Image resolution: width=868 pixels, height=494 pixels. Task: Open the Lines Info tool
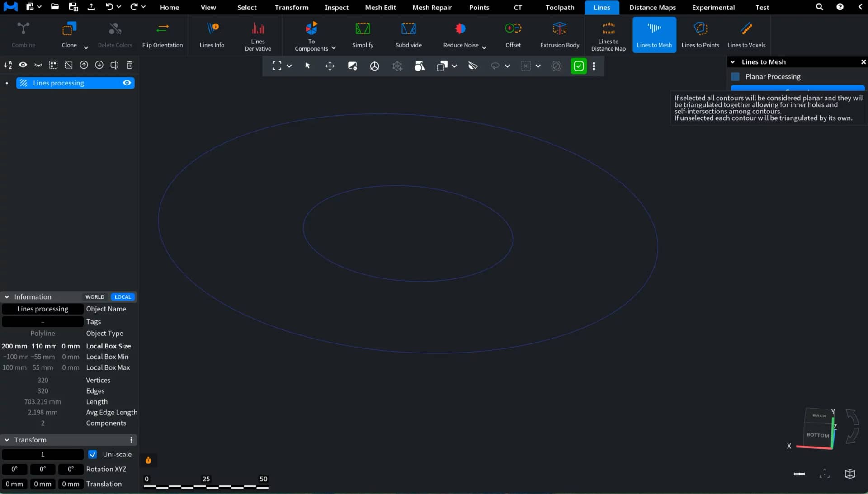[212, 35]
